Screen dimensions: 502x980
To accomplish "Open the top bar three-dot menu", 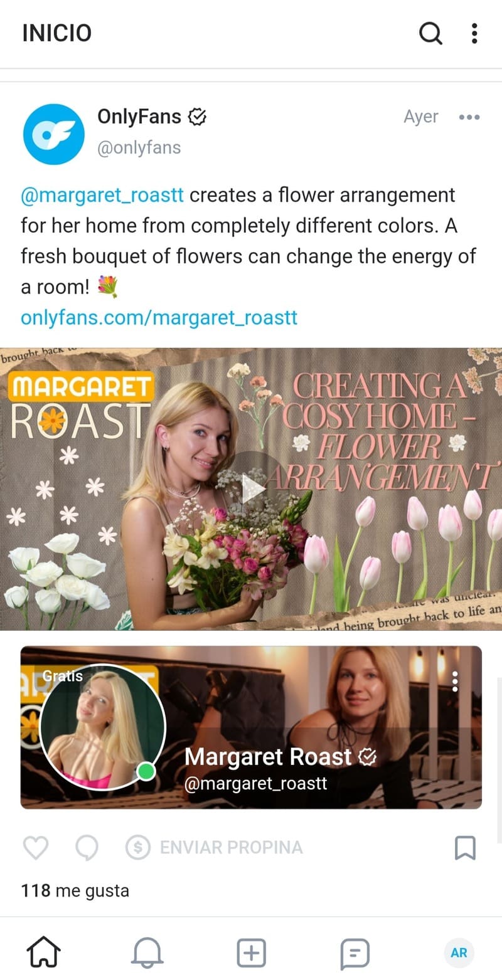I will click(x=474, y=33).
